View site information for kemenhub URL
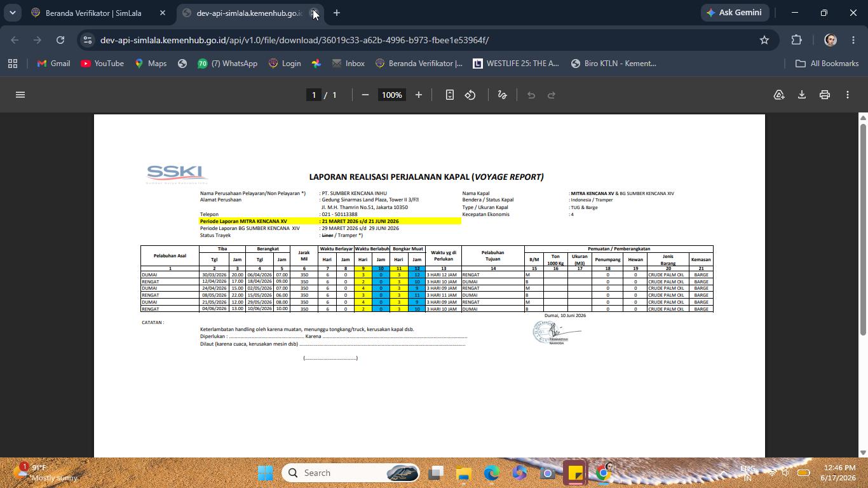This screenshot has height=488, width=868. pos(87,40)
